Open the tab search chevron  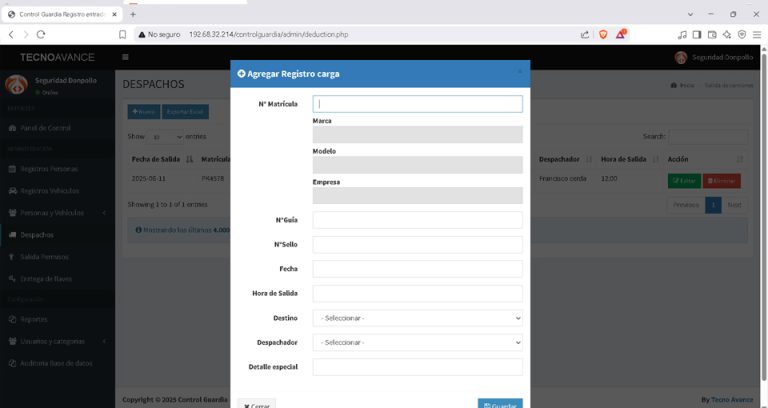pos(690,14)
